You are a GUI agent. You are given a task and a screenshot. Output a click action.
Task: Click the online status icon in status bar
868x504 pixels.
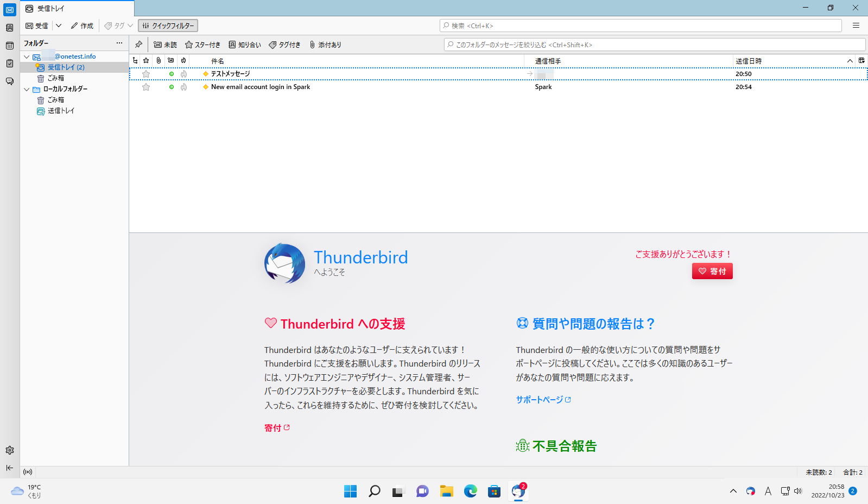(28, 472)
